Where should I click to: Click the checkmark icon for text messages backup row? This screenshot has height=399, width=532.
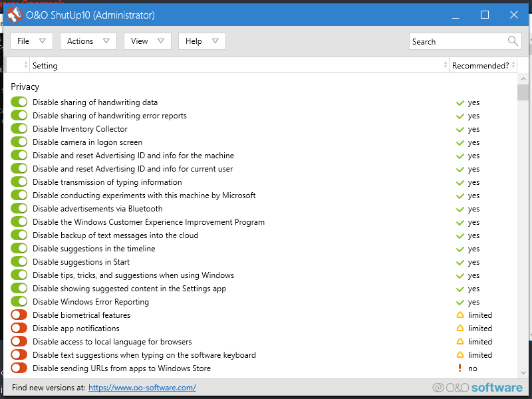click(460, 235)
